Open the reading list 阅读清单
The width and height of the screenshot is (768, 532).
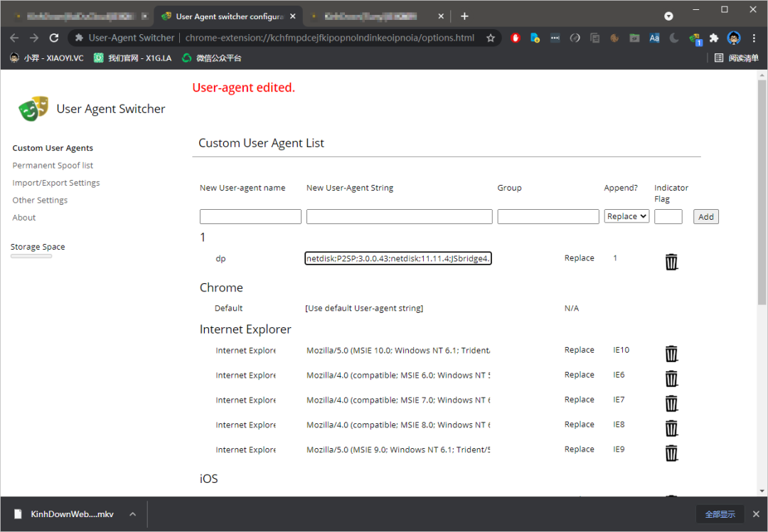(x=736, y=58)
